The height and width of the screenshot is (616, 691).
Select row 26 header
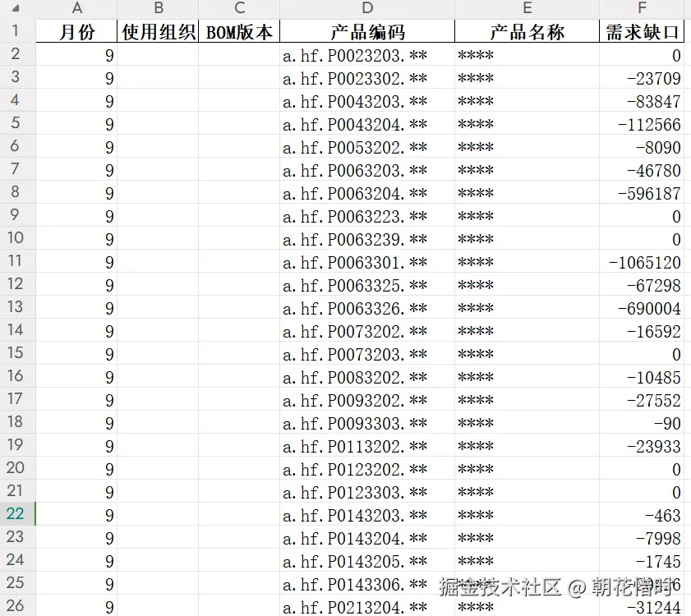click(x=16, y=605)
